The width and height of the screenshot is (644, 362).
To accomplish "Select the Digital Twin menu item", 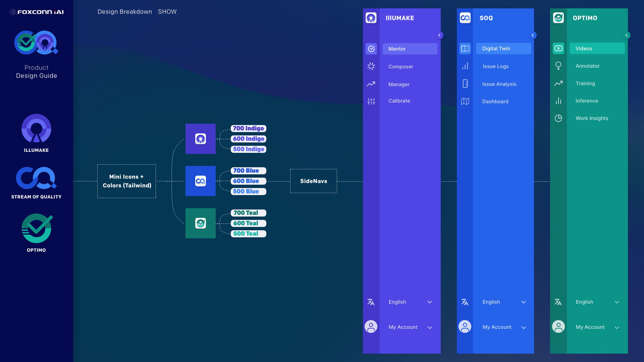I will pyautogui.click(x=503, y=49).
